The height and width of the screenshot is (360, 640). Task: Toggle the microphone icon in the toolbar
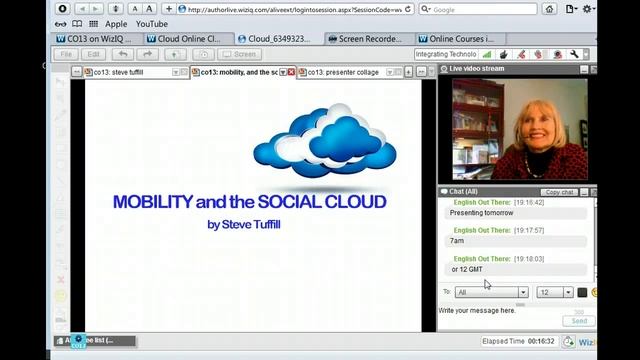click(521, 54)
